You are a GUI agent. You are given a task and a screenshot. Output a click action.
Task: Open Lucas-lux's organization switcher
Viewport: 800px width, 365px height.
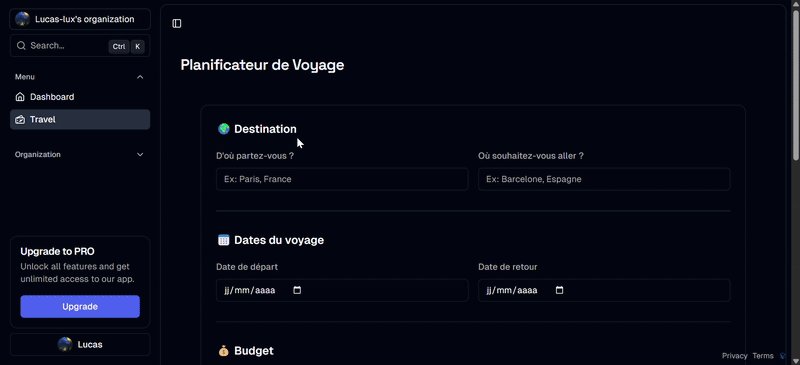(80, 19)
